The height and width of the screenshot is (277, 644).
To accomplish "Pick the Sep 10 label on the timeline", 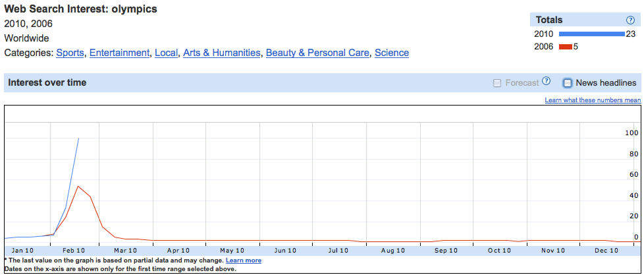I will pos(446,251).
